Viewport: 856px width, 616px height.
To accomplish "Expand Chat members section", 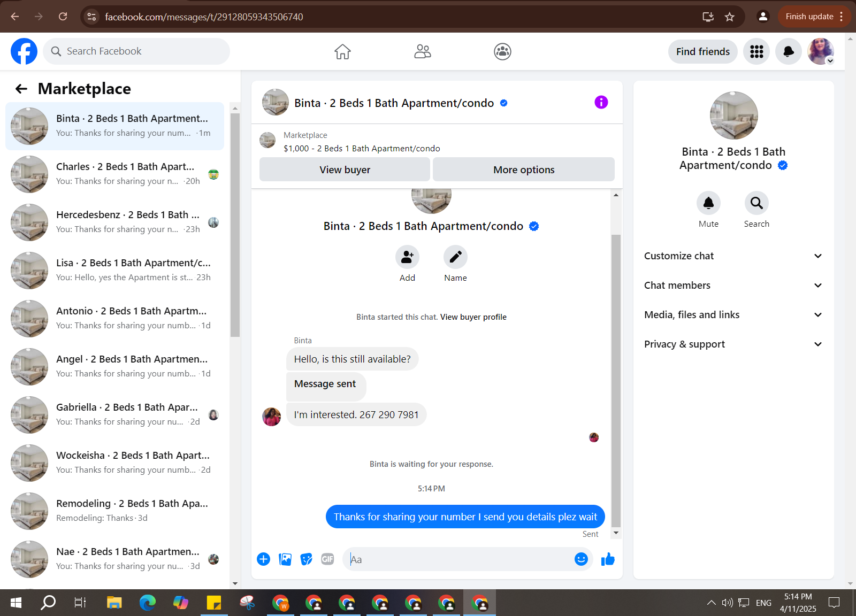I will (x=733, y=286).
